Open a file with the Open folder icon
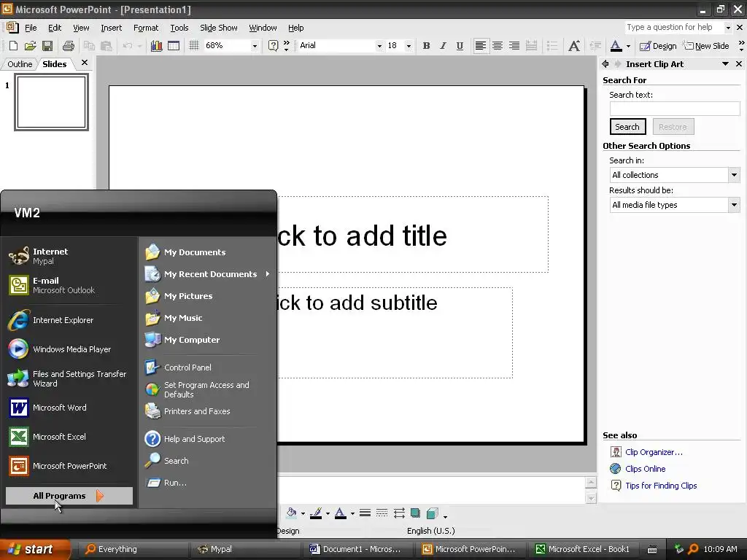This screenshot has width=747, height=560. coord(30,46)
